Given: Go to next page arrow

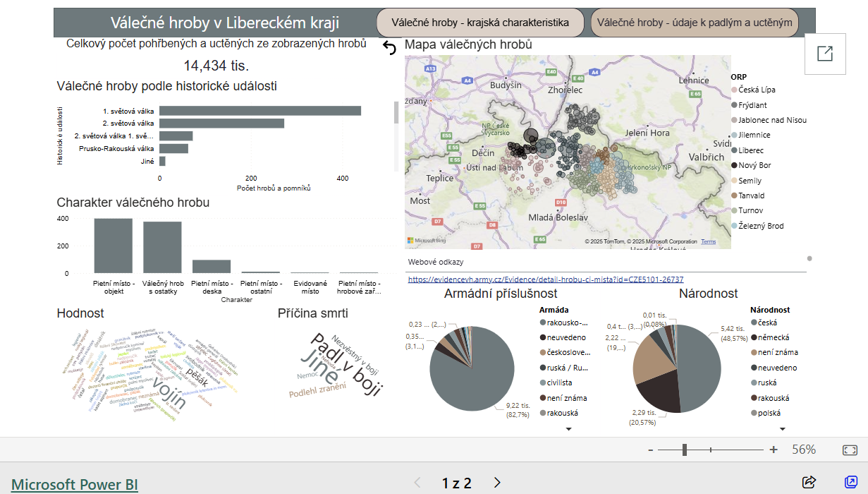Looking at the screenshot, I should [x=497, y=483].
